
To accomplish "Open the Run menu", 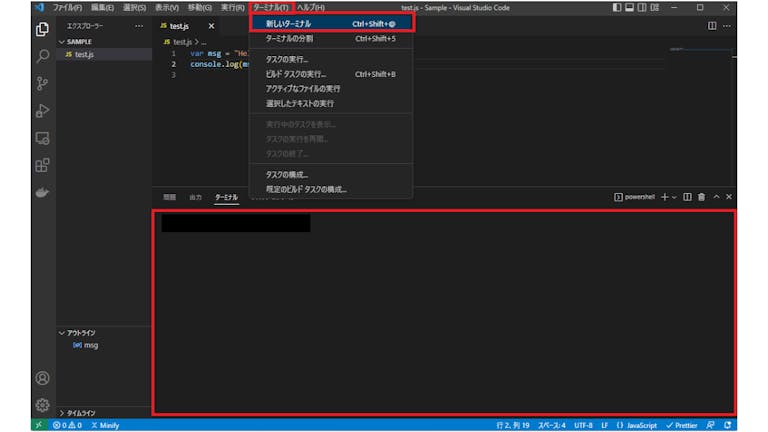I will coord(232,7).
